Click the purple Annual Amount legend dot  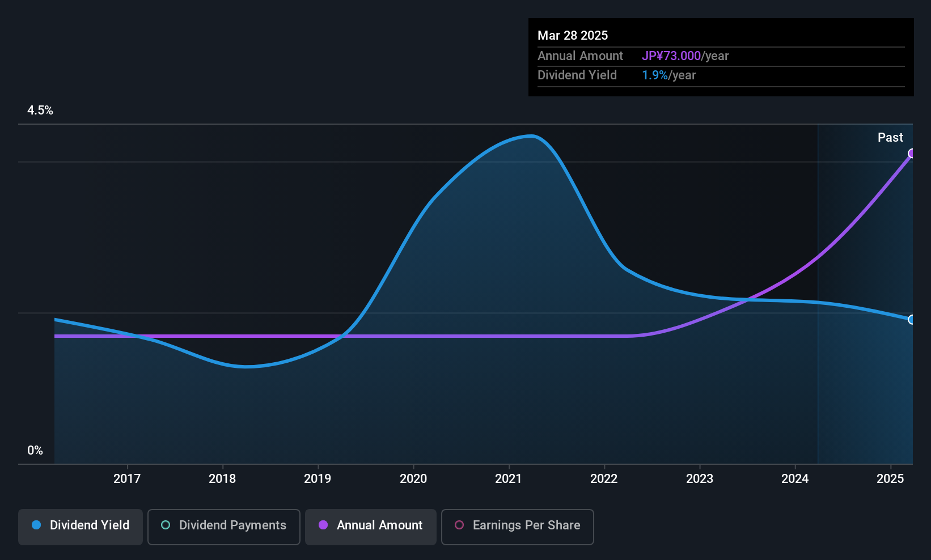[323, 525]
